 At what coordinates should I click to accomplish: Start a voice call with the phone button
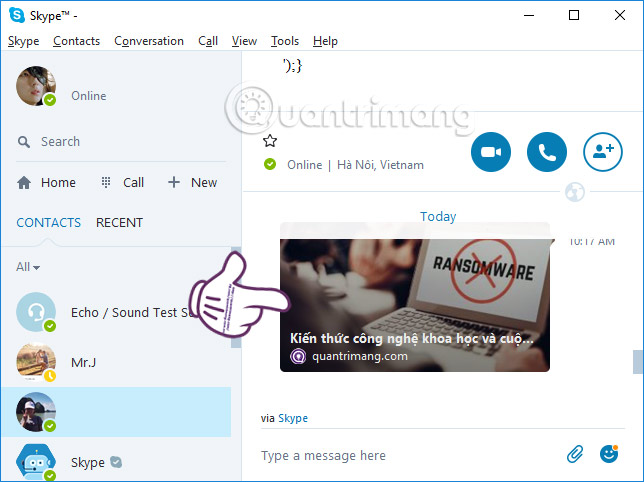pos(547,152)
